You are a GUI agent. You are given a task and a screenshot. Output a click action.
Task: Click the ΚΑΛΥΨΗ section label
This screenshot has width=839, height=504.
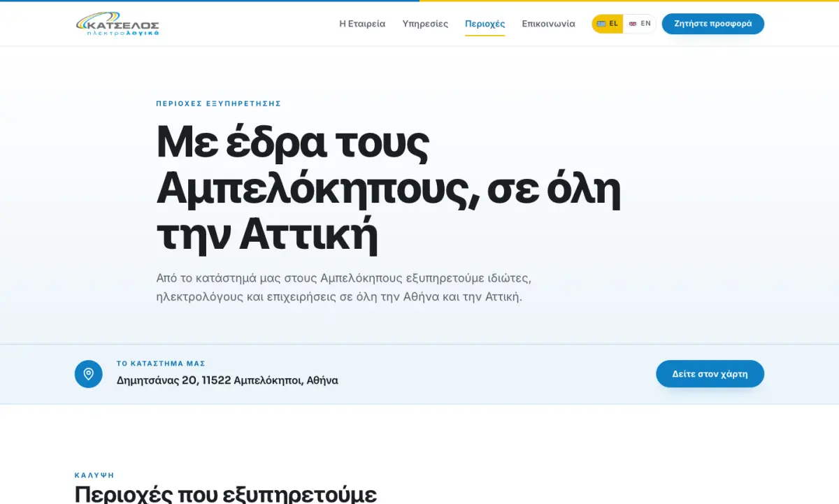(x=94, y=475)
